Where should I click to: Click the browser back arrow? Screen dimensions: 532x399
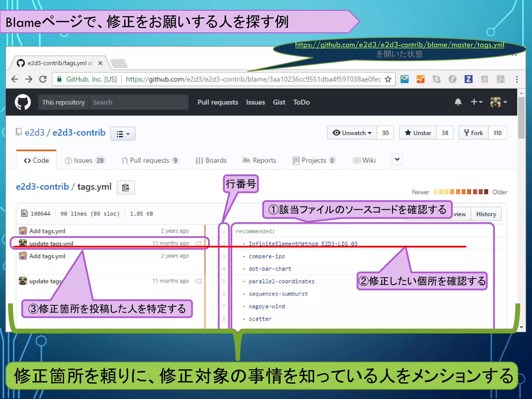pos(15,79)
